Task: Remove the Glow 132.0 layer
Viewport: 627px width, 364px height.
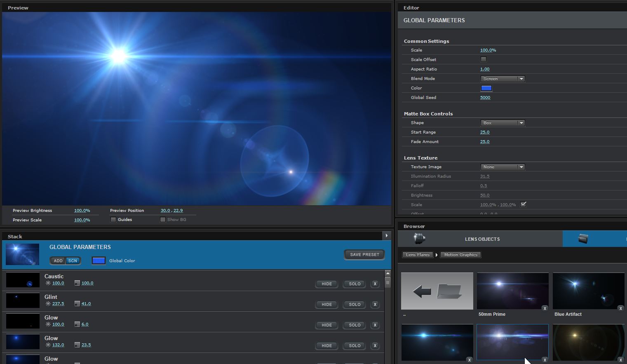Action: tap(375, 345)
